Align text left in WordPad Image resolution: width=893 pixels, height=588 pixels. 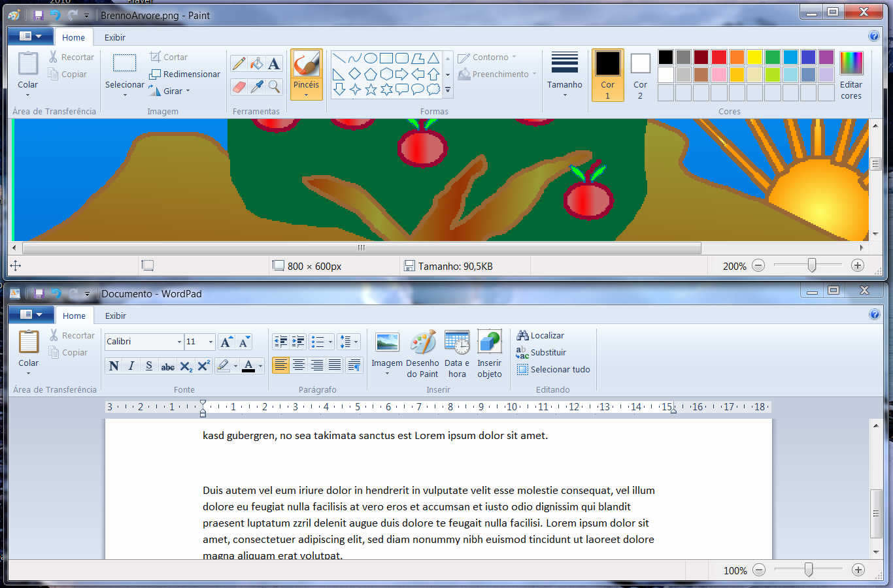280,365
